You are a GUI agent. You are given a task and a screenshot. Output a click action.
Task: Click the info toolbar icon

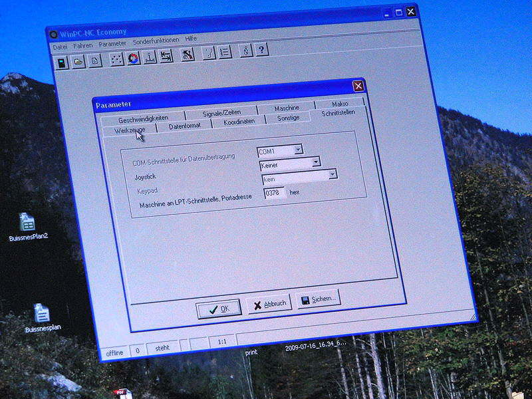[246, 51]
